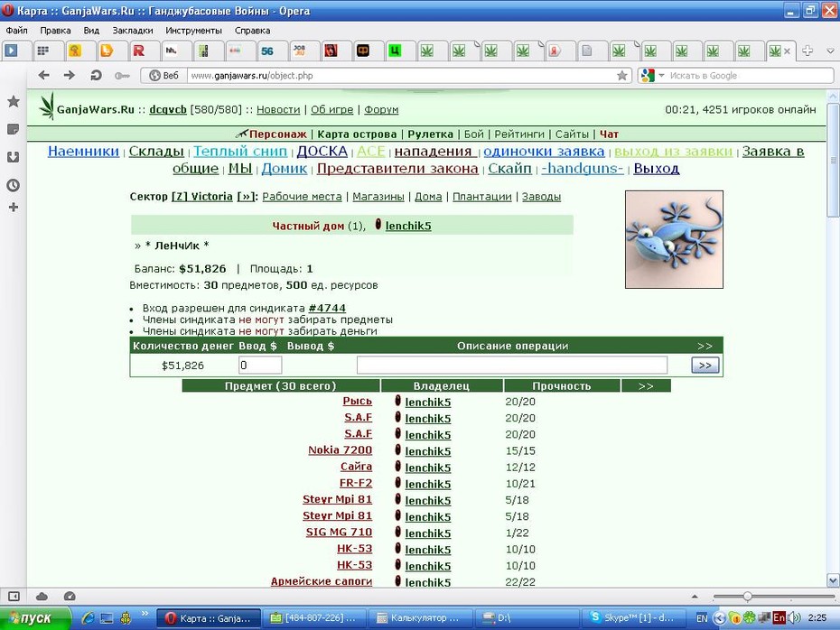The height and width of the screenshot is (630, 840).
Task: Click the Opera Link cloud icon
Action: click(x=42, y=596)
